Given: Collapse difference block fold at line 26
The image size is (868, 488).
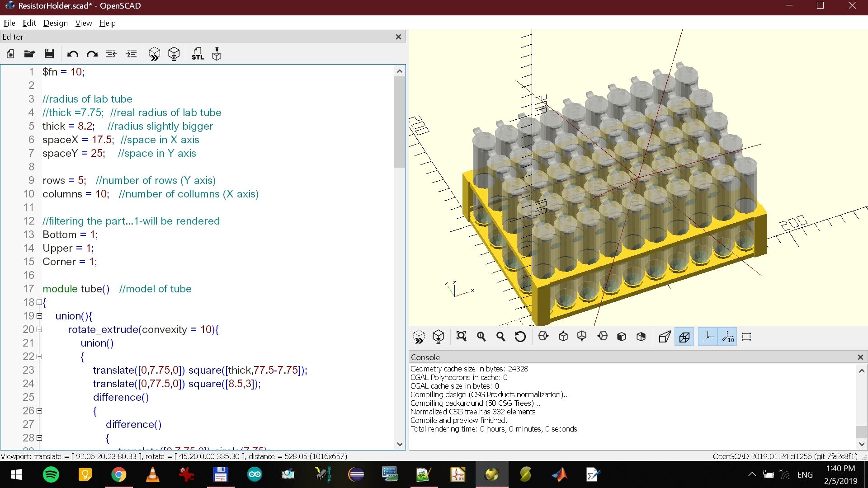Looking at the screenshot, I should pos(39,411).
